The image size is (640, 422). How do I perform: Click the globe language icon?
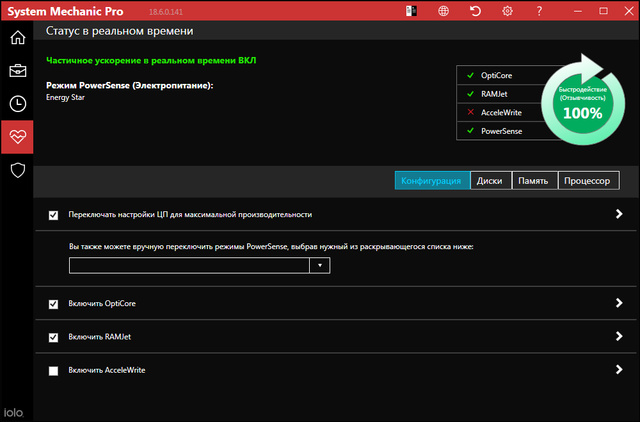click(443, 11)
